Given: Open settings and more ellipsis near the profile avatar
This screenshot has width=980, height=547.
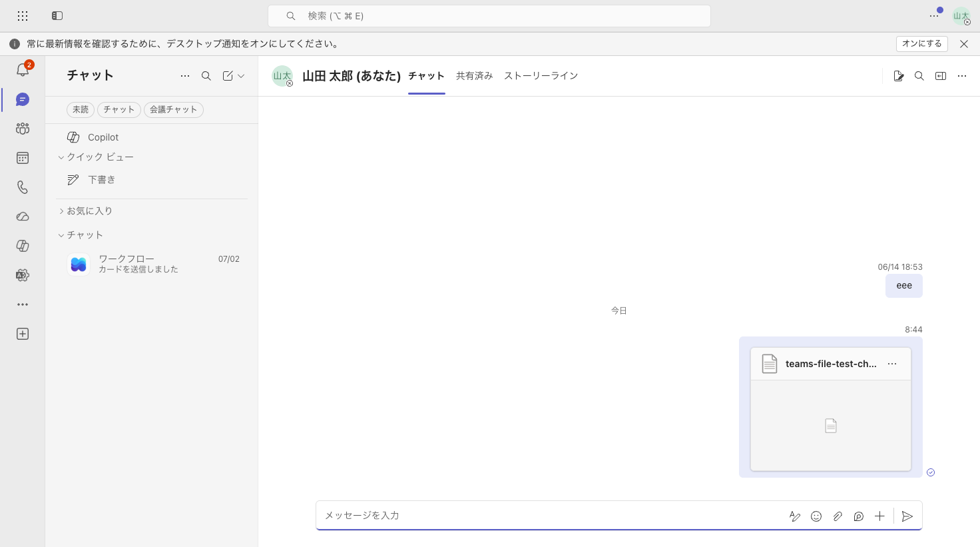Looking at the screenshot, I should click(x=934, y=16).
